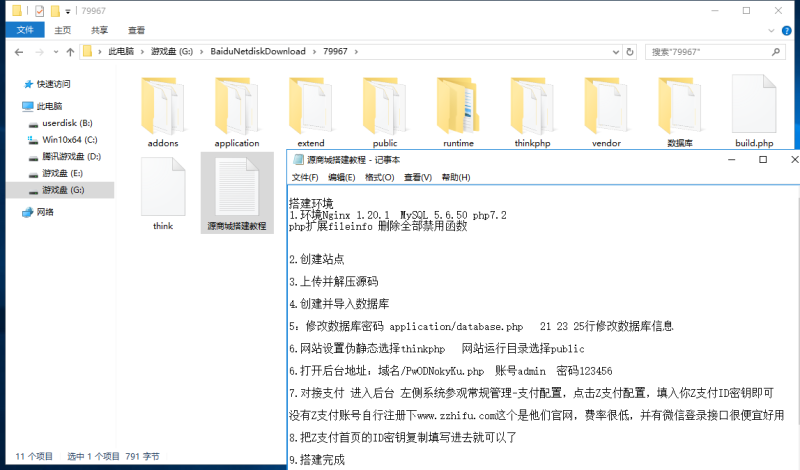The image size is (800, 470).
Task: Open address bar history dropdown
Action: [616, 52]
